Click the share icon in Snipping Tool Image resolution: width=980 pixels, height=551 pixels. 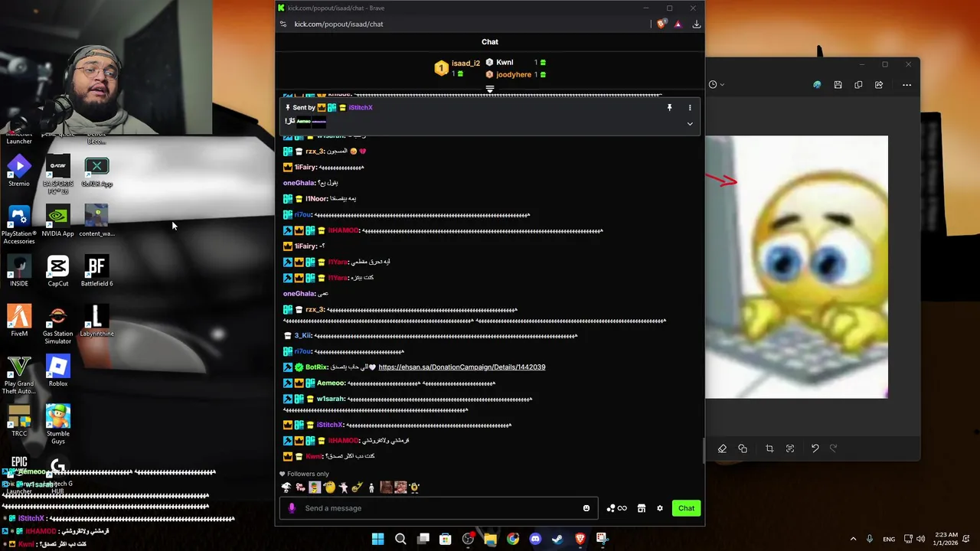[879, 85]
